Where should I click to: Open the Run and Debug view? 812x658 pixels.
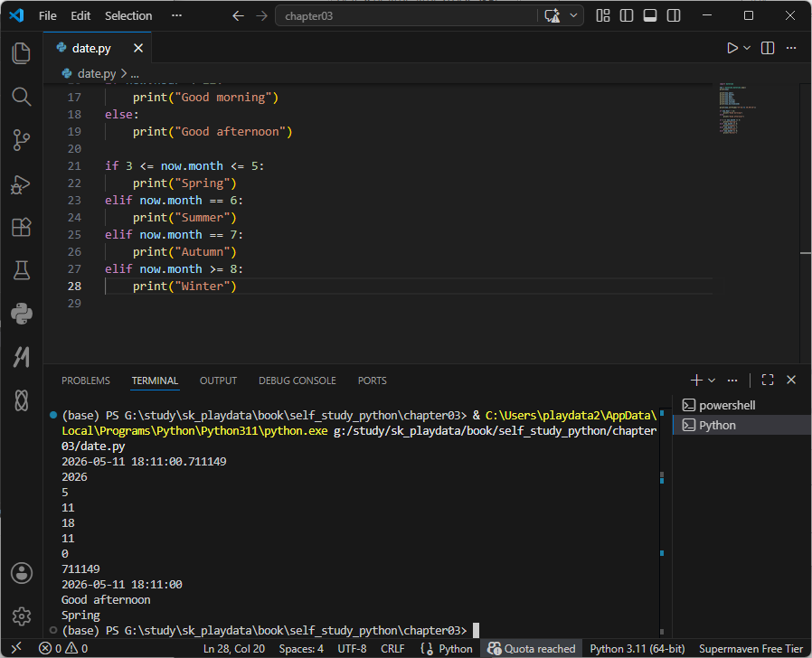(21, 183)
